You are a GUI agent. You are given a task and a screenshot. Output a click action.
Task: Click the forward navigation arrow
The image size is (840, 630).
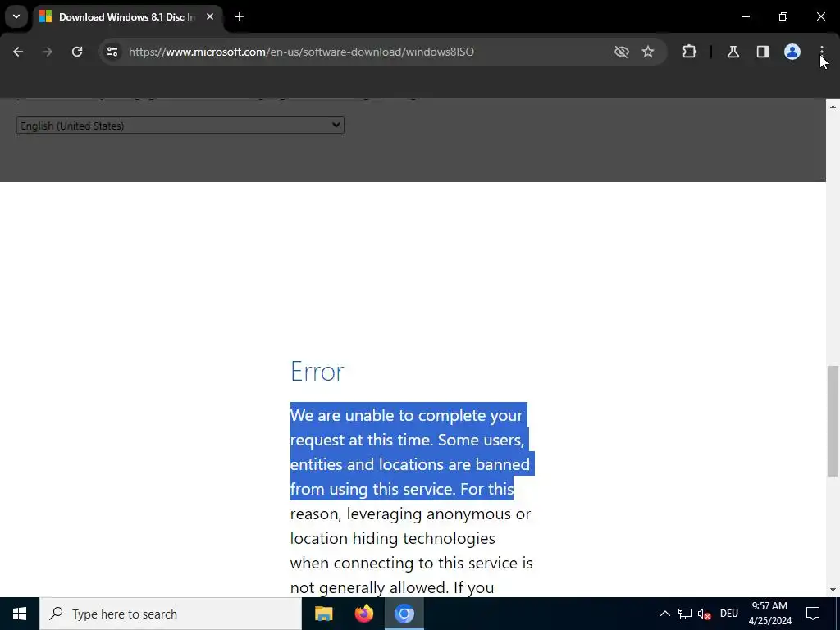48,52
